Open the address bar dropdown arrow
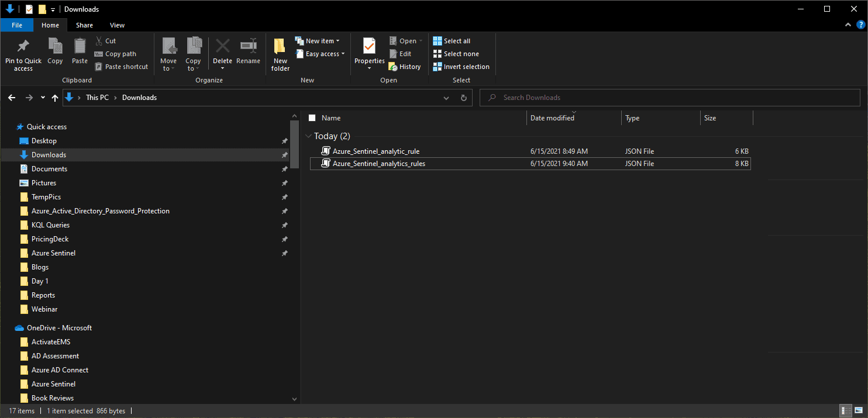 tap(446, 98)
